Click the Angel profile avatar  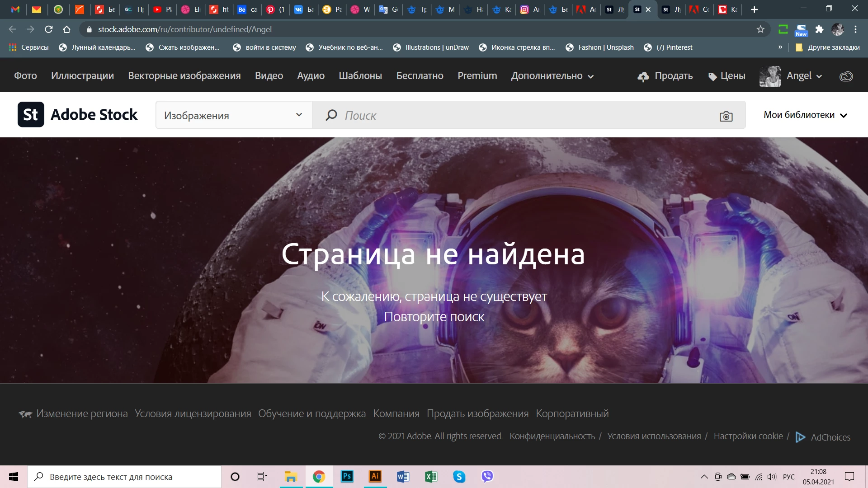tap(770, 76)
